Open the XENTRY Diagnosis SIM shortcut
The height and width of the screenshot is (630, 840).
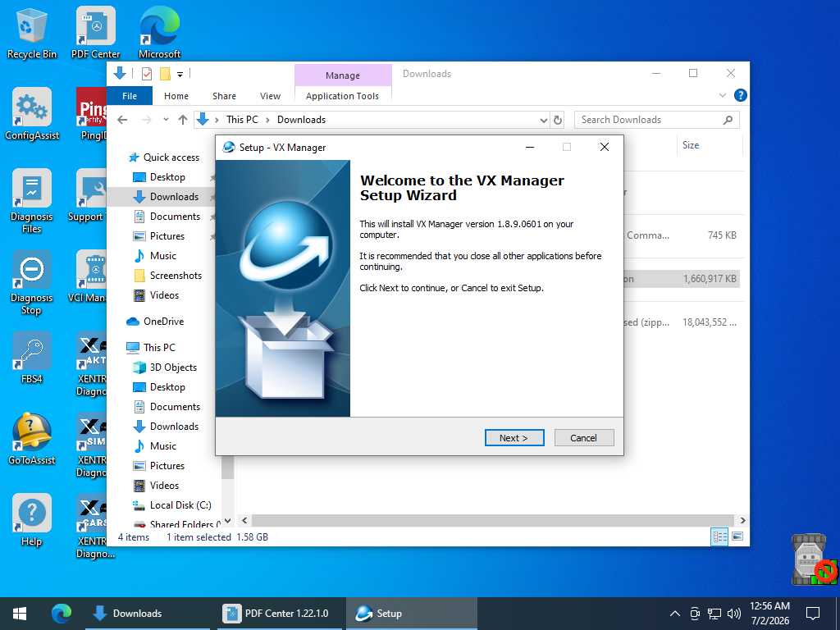coord(92,445)
